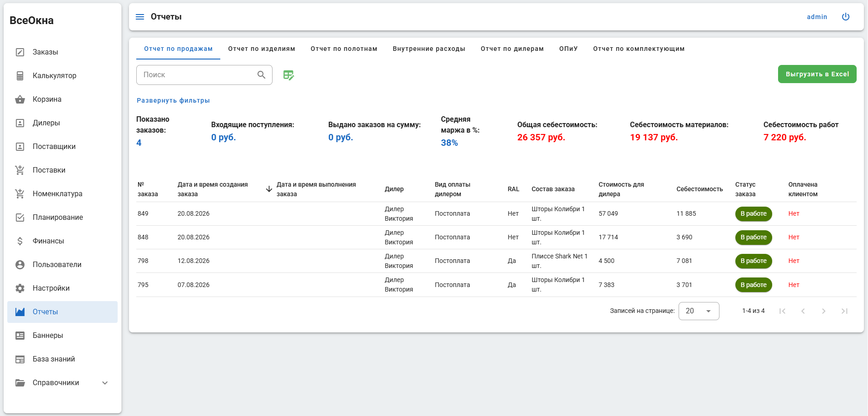
Task: Go to the next page arrow
Action: [x=823, y=311]
